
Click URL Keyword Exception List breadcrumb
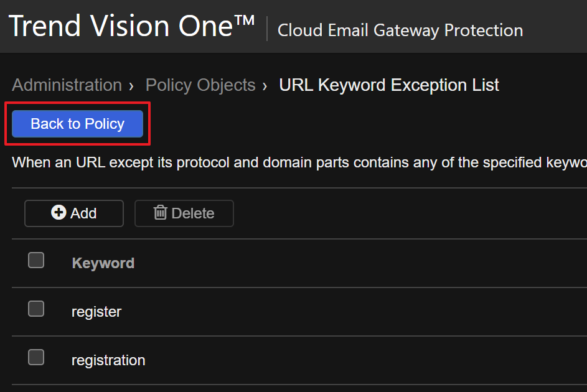point(388,85)
